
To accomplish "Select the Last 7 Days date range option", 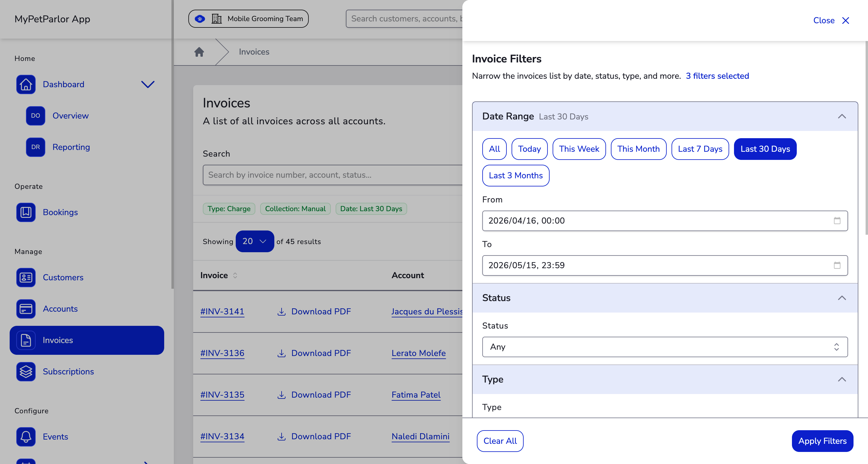I will [x=700, y=149].
